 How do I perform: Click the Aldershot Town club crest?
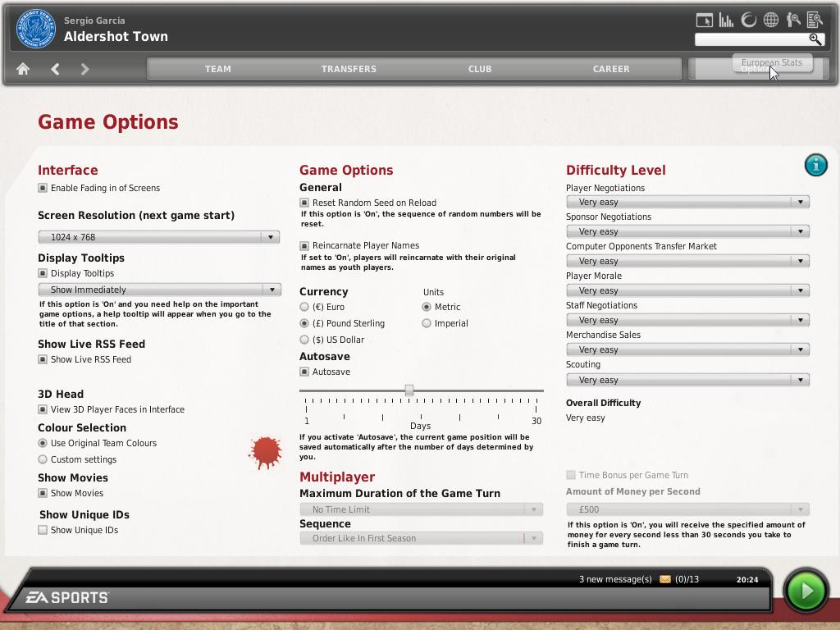point(35,29)
